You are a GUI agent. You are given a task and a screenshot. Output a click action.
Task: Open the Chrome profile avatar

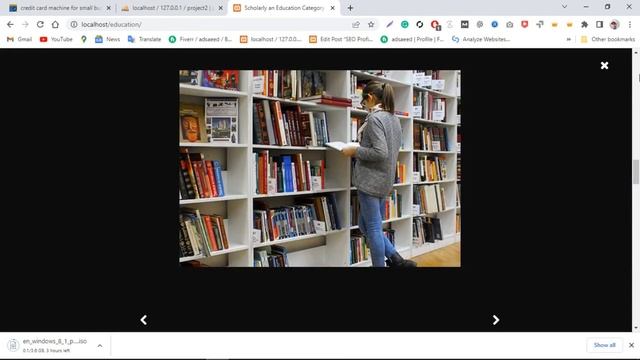tap(614, 24)
